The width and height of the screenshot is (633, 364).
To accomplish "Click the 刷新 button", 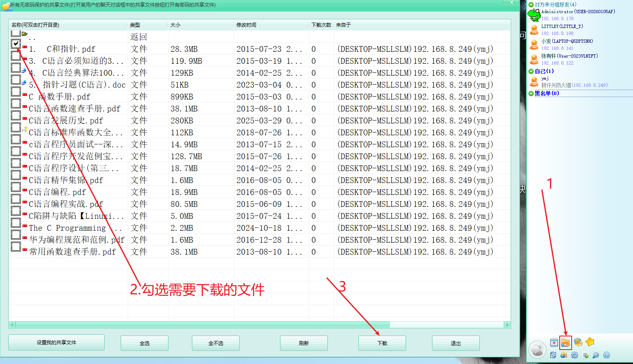I will click(304, 343).
